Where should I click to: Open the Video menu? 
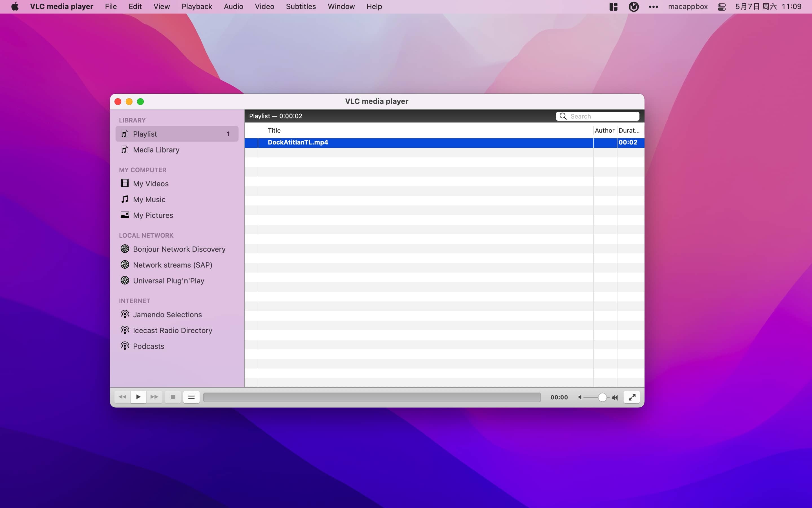pos(264,6)
